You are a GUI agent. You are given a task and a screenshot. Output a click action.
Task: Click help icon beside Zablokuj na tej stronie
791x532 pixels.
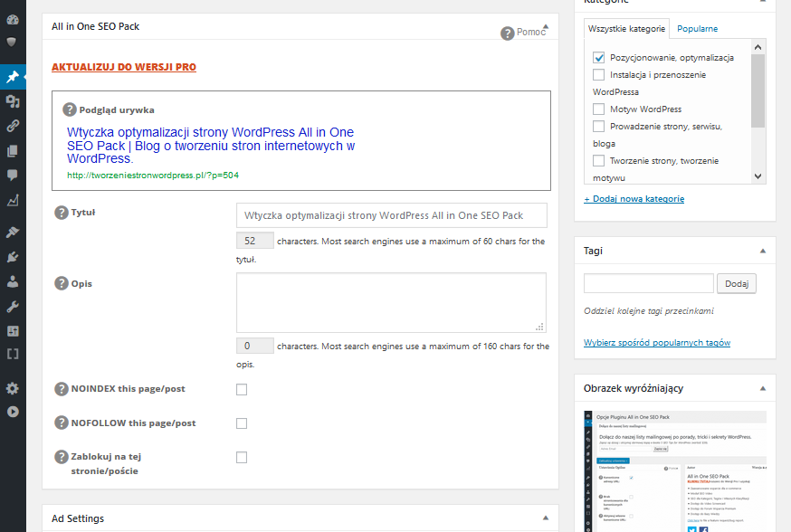(61, 456)
